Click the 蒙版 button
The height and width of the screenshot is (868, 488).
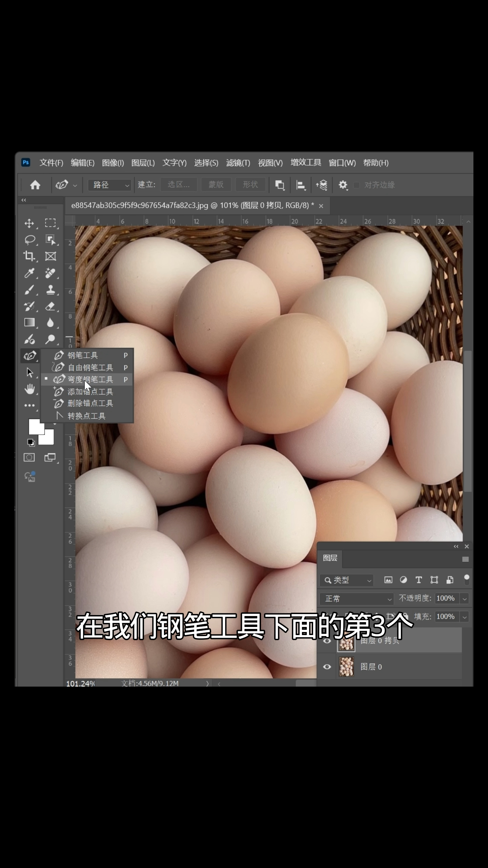pos(216,185)
